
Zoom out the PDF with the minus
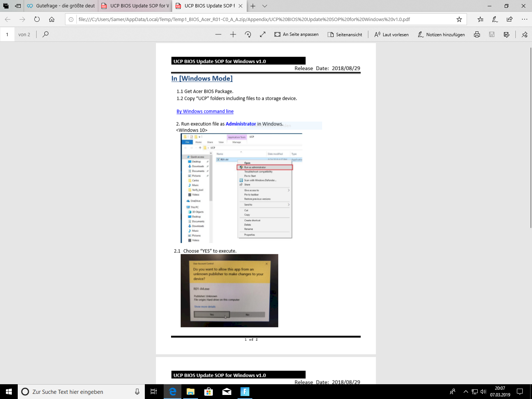click(218, 34)
